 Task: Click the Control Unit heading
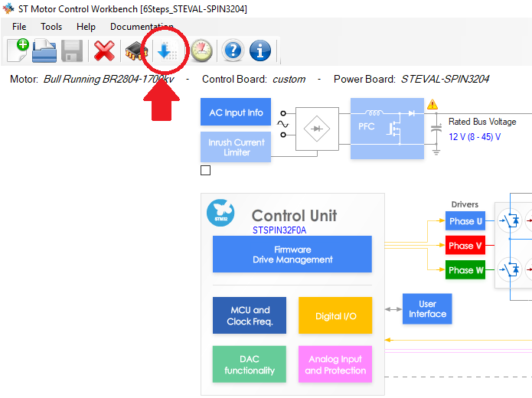(x=294, y=216)
